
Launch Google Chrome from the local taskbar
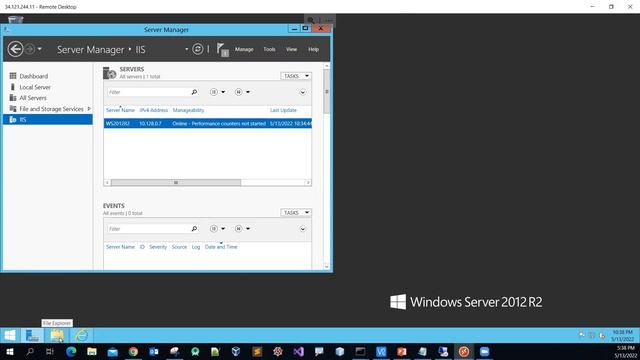[133, 352]
